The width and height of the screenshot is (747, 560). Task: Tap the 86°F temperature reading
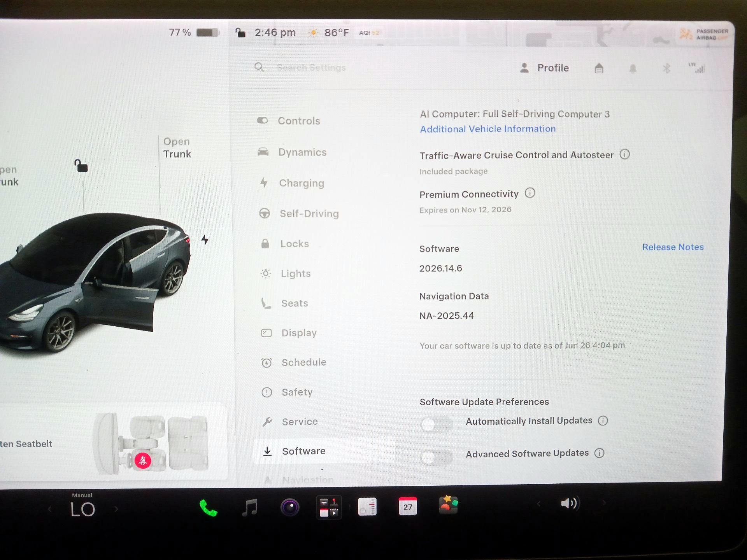(x=337, y=33)
